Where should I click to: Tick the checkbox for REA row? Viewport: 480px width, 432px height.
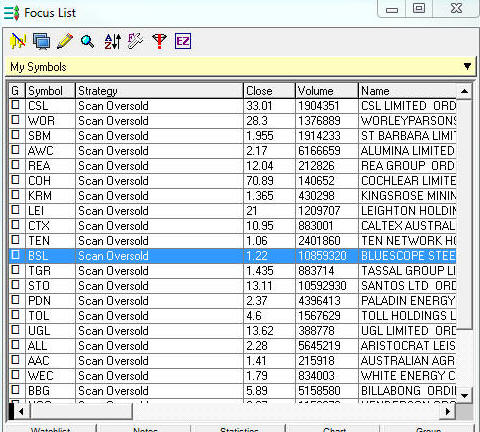tap(15, 165)
